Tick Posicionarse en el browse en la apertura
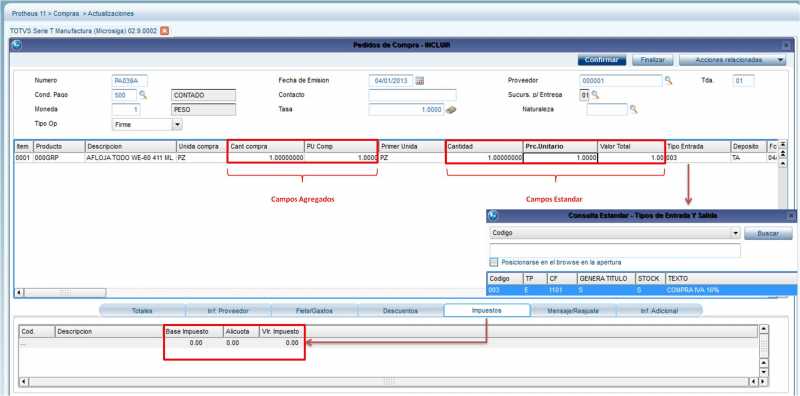The image size is (800, 396). click(x=493, y=262)
